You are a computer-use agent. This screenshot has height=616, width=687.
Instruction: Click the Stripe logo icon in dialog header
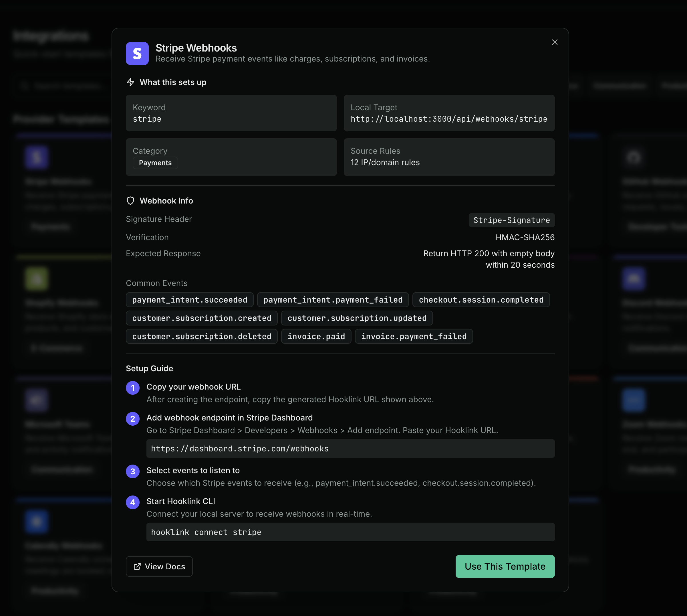point(137,53)
